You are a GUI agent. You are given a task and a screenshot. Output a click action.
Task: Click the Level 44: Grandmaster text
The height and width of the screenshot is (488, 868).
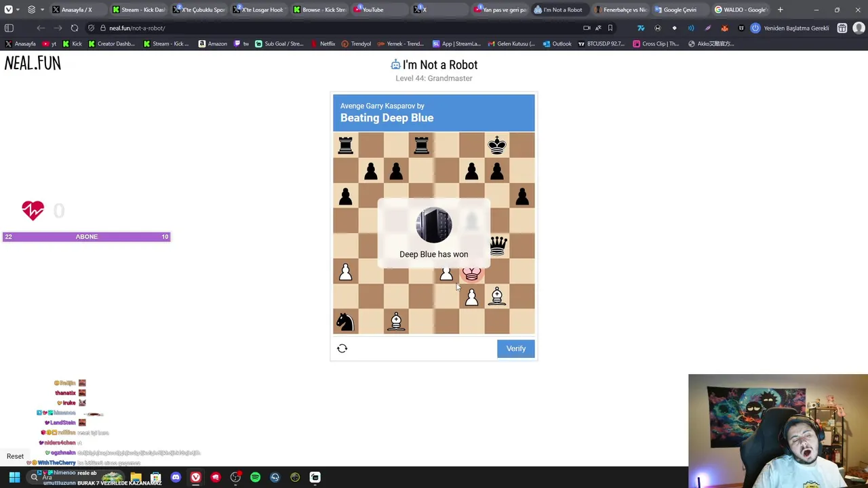[x=434, y=78]
